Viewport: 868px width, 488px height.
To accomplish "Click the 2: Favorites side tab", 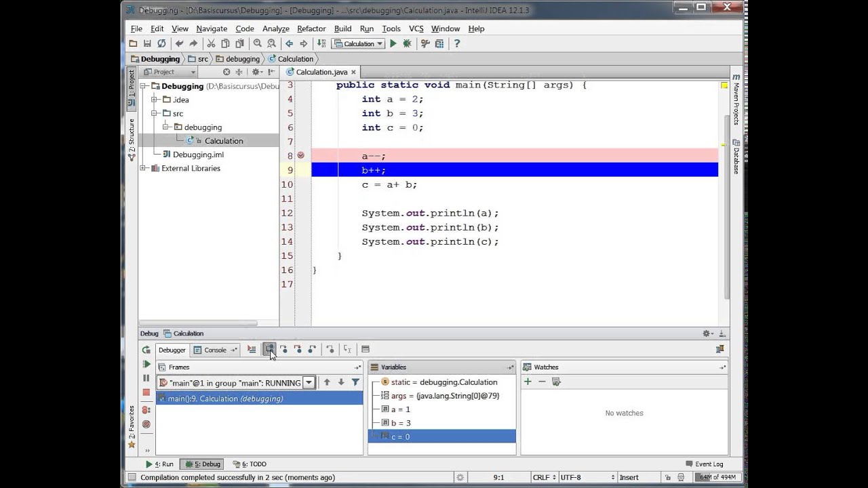I will [x=132, y=427].
